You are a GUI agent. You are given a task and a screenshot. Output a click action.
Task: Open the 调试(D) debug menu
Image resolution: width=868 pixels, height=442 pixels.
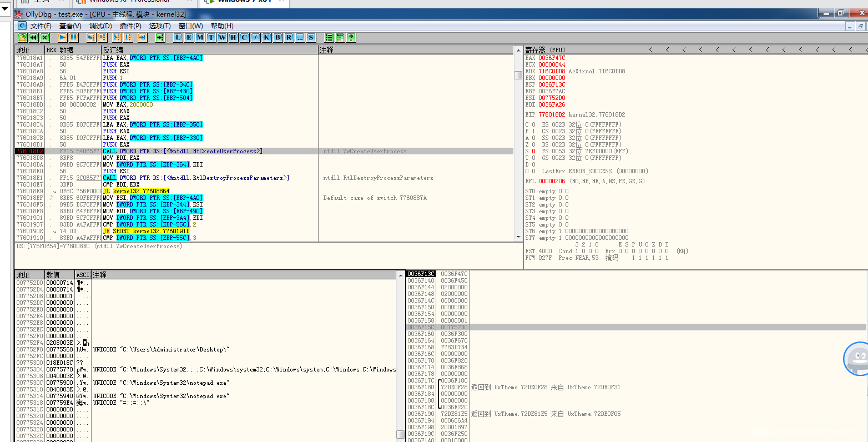[x=100, y=26]
